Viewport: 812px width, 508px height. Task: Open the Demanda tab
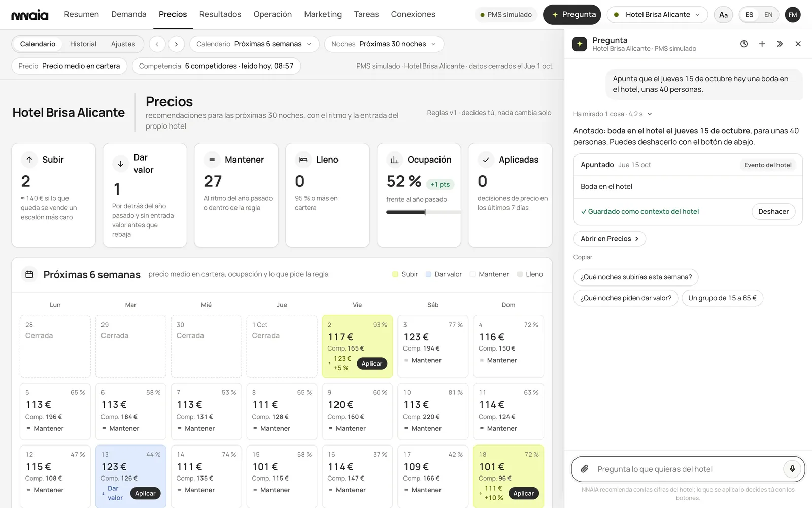click(x=129, y=14)
